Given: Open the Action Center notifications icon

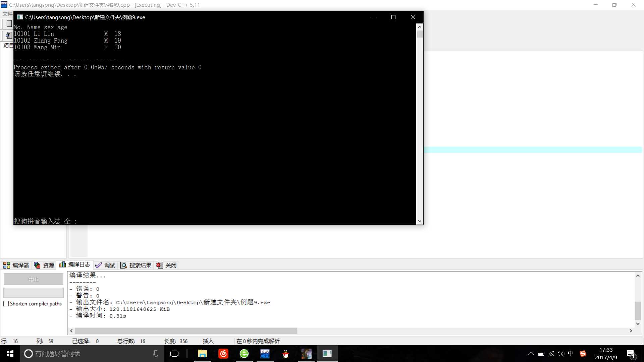Looking at the screenshot, I should (x=631, y=354).
